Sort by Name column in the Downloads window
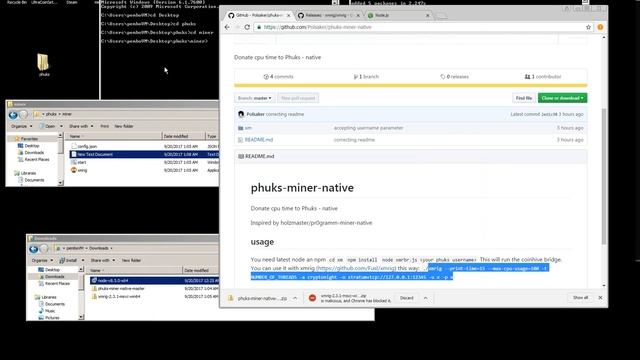640x360 pixels. click(136, 270)
